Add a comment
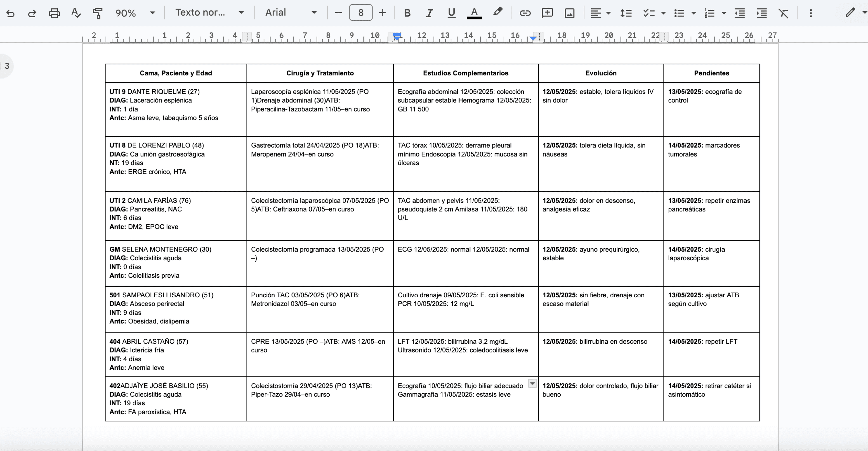This screenshot has width=868, height=451. coord(547,13)
